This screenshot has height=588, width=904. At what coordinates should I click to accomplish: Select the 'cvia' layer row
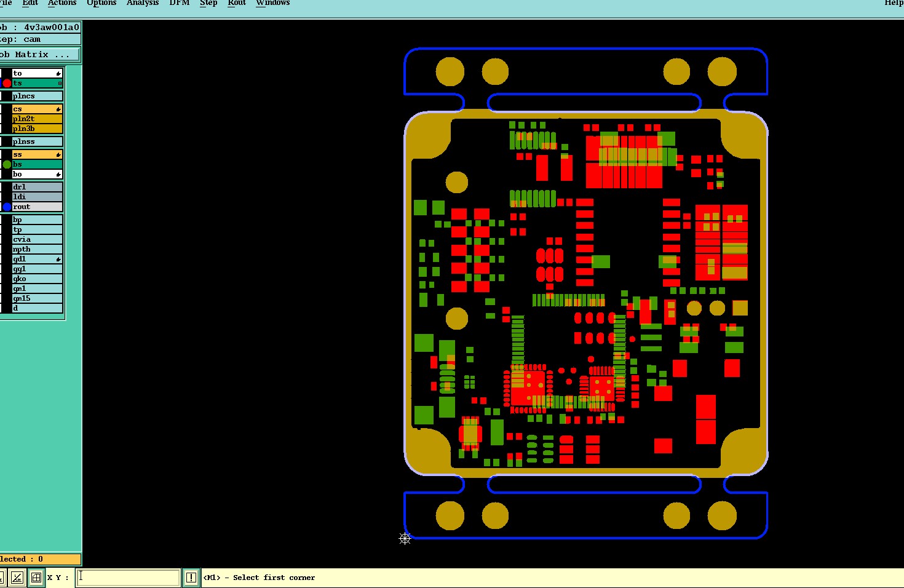coord(37,239)
